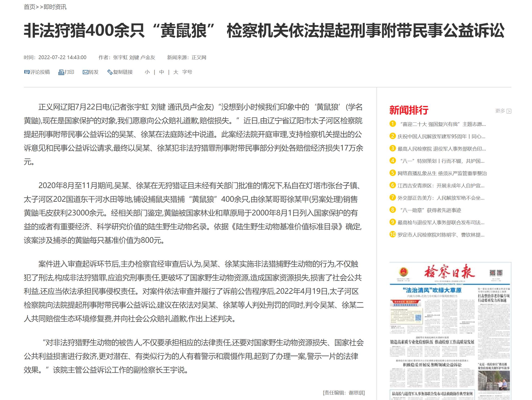The image size is (532, 400).
Task: Open 网络直播乱象丛生 ranked article
Action: [x=442, y=173]
